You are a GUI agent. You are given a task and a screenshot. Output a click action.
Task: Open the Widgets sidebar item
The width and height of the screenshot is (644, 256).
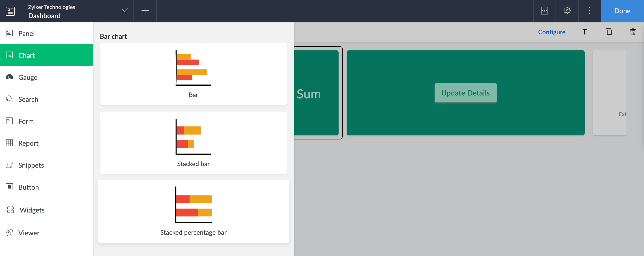click(x=32, y=210)
